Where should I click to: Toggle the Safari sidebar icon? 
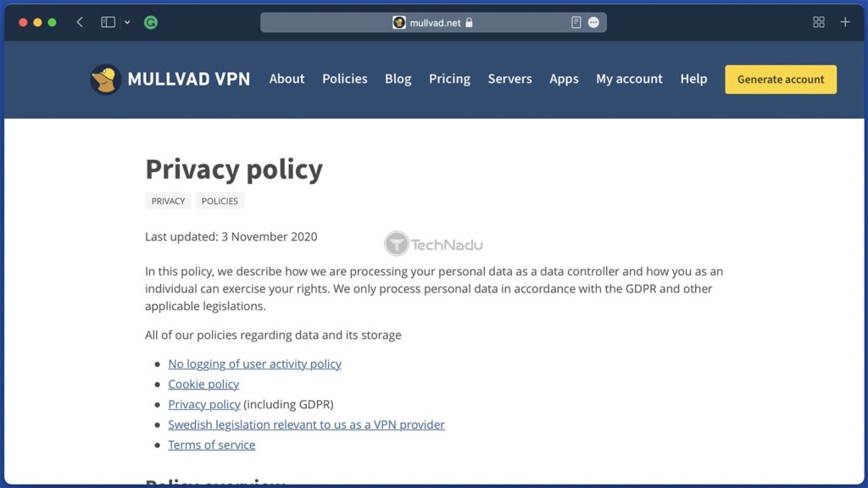[x=108, y=23]
